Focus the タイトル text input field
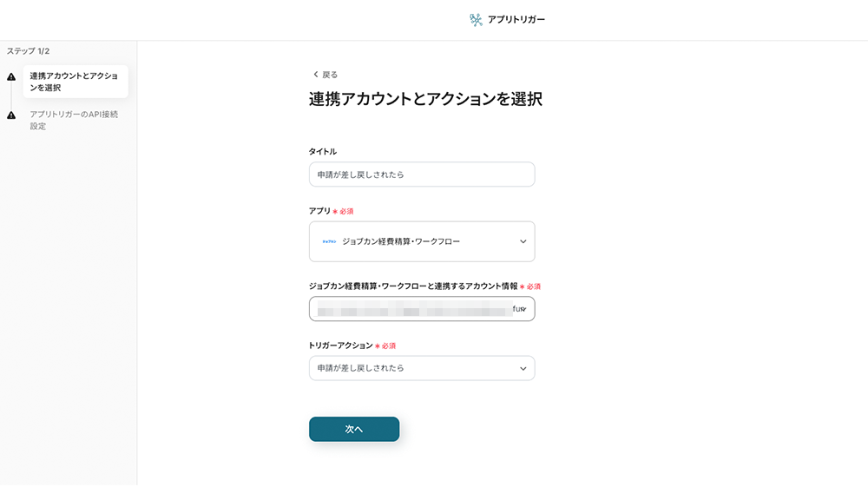Viewport: 868px width, 487px height. click(x=422, y=174)
